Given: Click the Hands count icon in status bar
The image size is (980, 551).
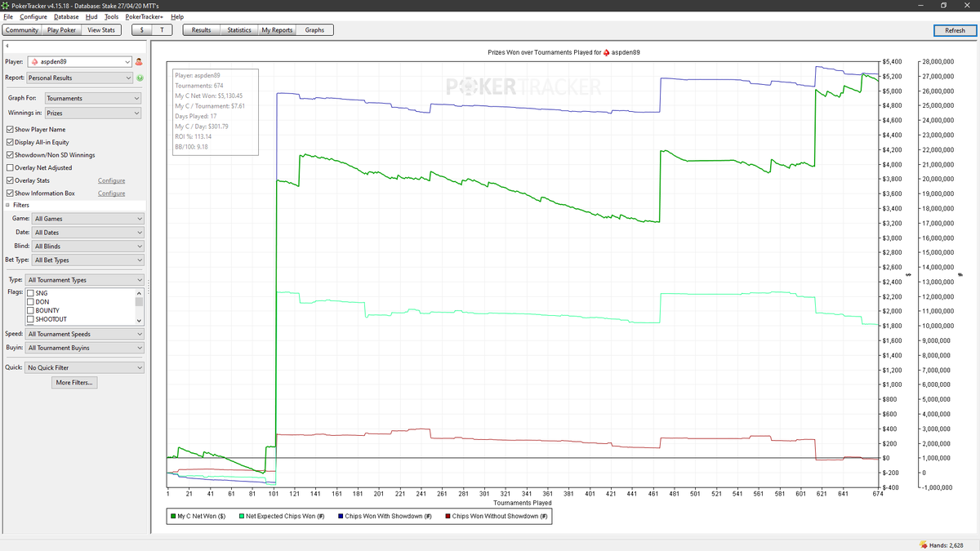Looking at the screenshot, I should [923, 544].
